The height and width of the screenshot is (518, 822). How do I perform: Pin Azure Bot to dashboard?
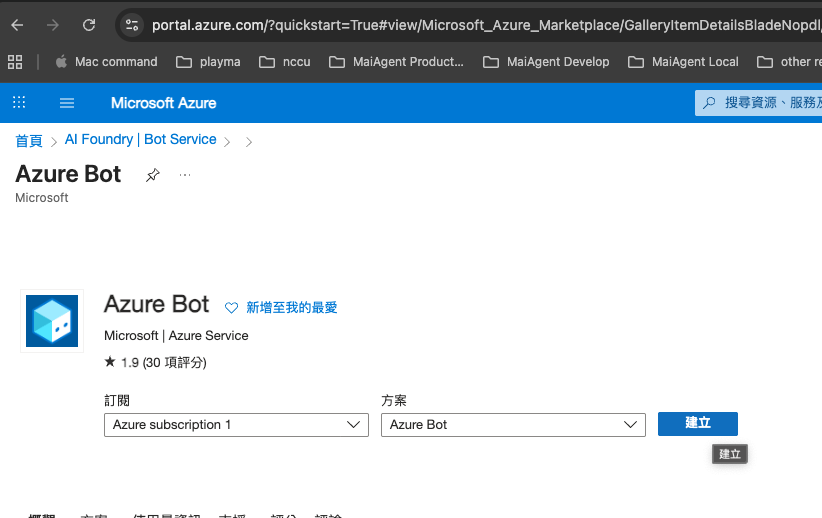point(153,175)
